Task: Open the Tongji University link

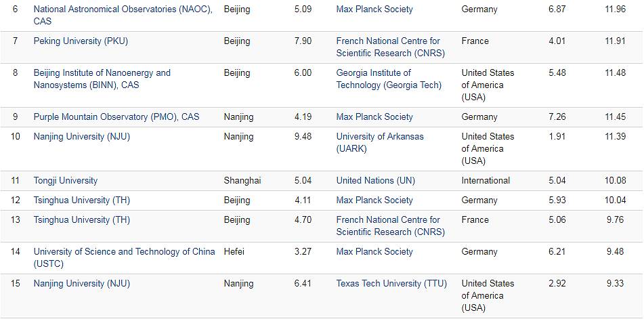Action: tap(66, 181)
